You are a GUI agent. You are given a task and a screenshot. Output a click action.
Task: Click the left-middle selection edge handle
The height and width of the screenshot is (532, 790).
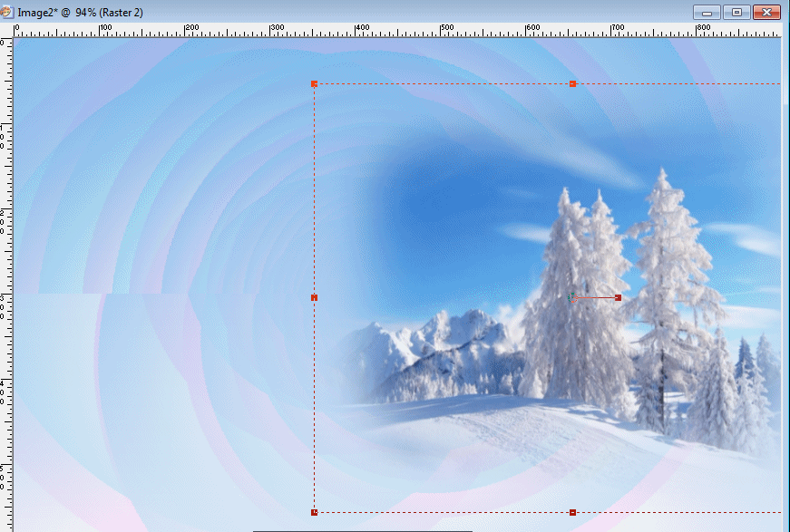pos(315,298)
